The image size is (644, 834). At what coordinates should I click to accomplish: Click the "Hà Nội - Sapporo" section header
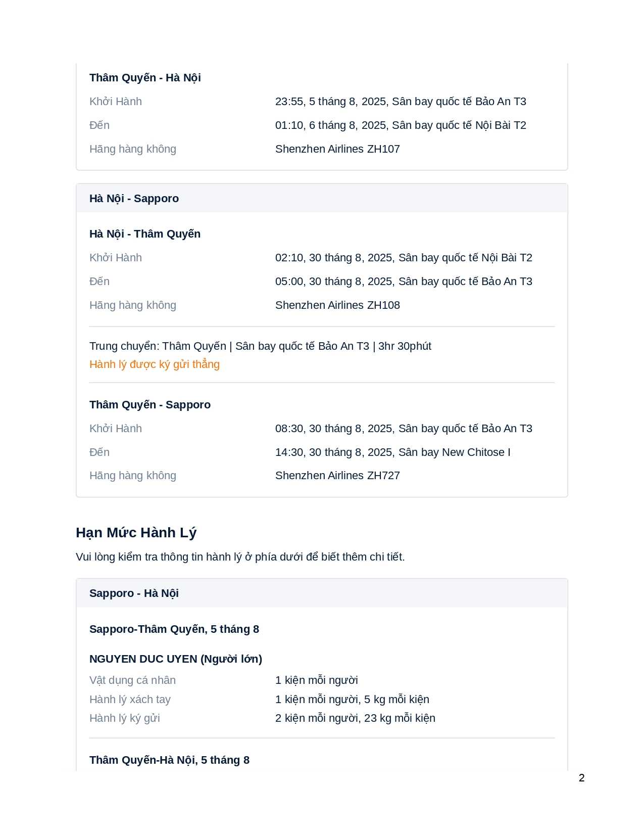[134, 199]
